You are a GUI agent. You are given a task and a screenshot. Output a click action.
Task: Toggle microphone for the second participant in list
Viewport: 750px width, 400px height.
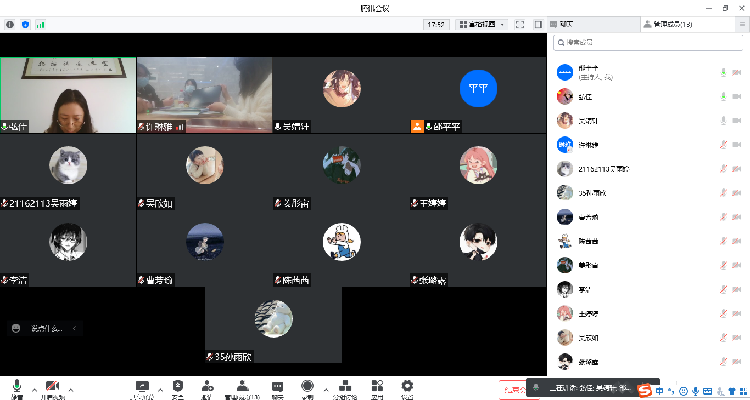(723, 97)
